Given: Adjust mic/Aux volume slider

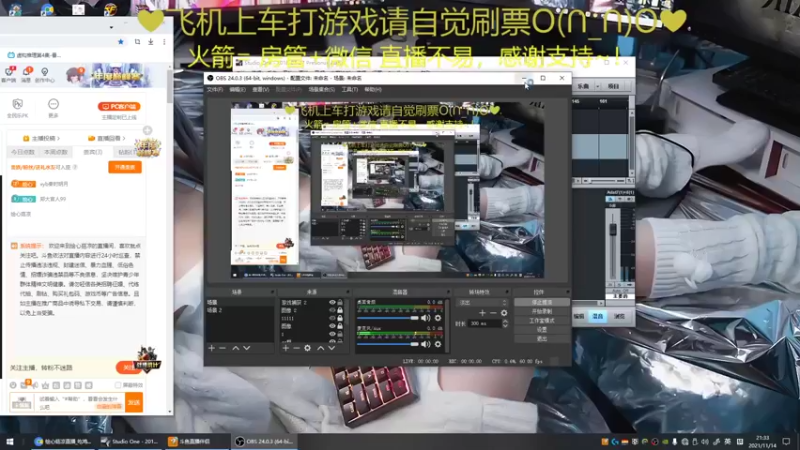Looking at the screenshot, I should point(388,344).
